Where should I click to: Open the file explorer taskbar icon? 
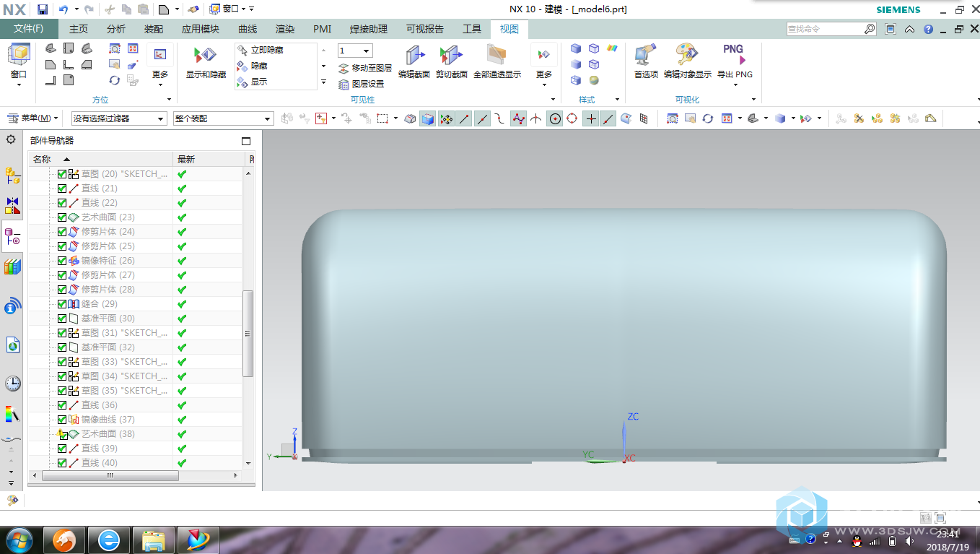(x=154, y=540)
